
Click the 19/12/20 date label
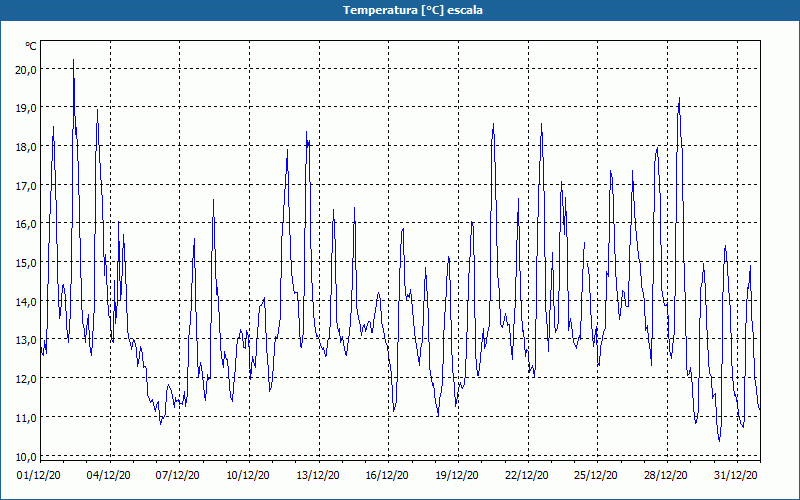[x=457, y=476]
